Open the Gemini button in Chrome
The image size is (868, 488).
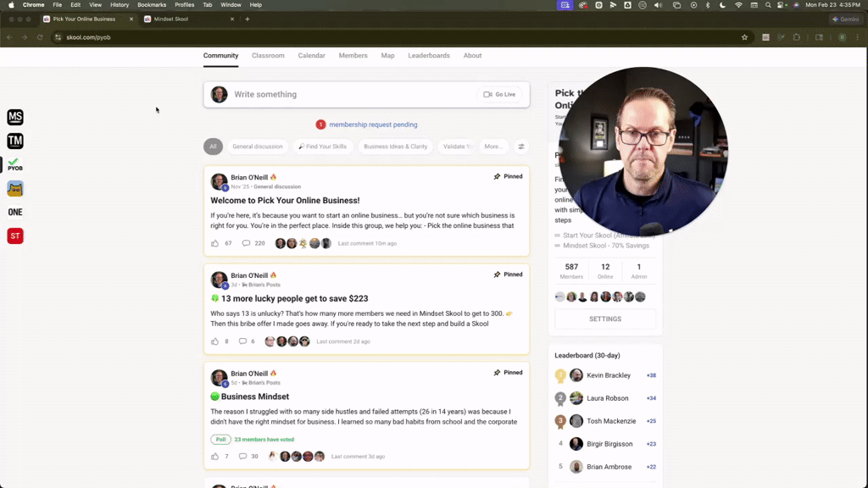tap(846, 19)
